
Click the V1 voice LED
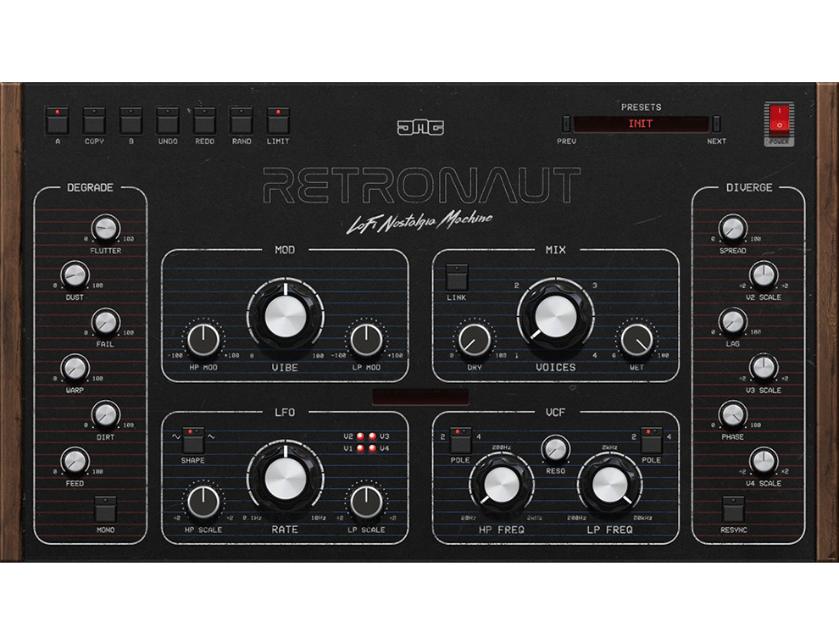360,449
